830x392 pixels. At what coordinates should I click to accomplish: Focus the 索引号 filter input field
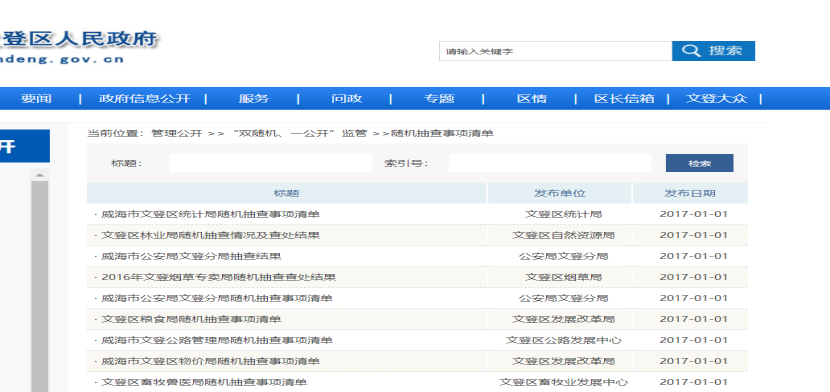[549, 163]
